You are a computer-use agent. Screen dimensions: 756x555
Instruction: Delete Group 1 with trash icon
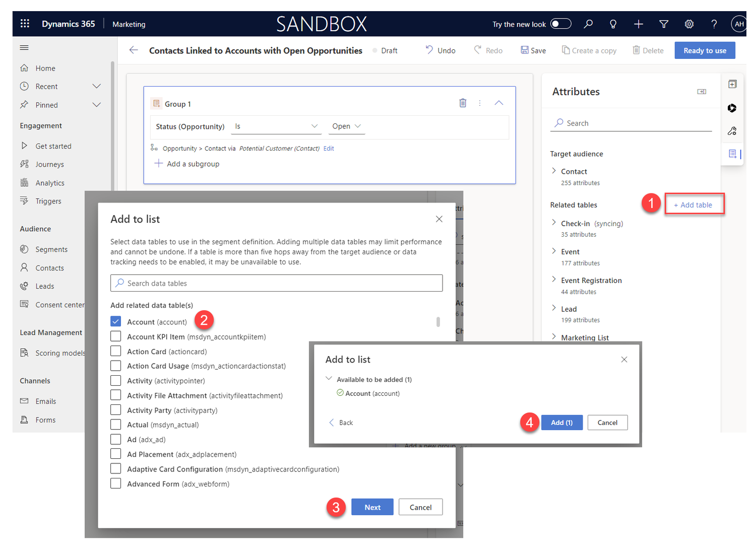(463, 103)
